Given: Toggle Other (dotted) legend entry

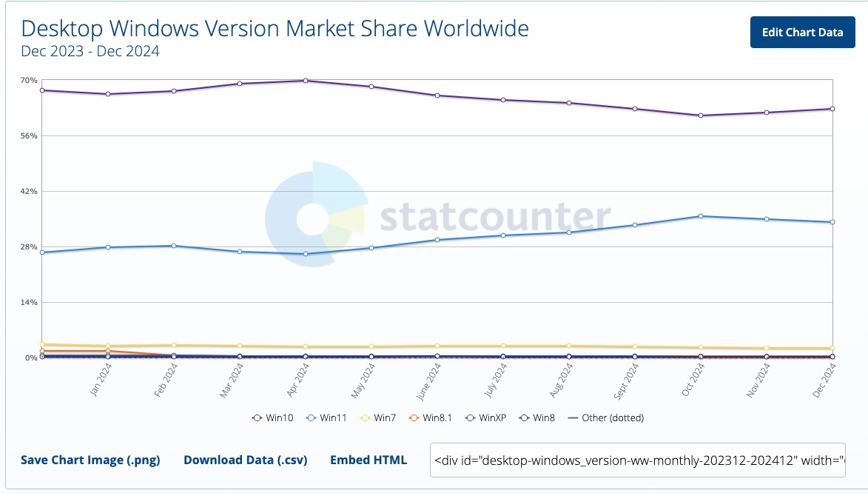Looking at the screenshot, I should 605,417.
